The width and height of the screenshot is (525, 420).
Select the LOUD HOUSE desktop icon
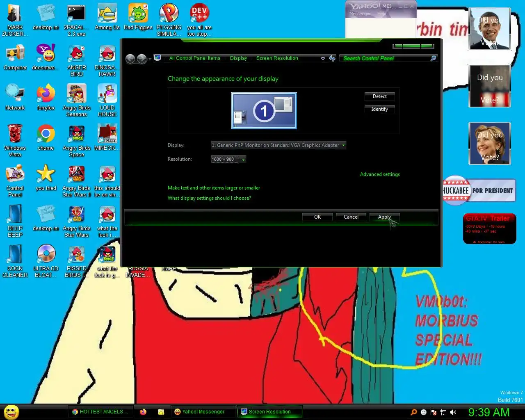point(107,100)
